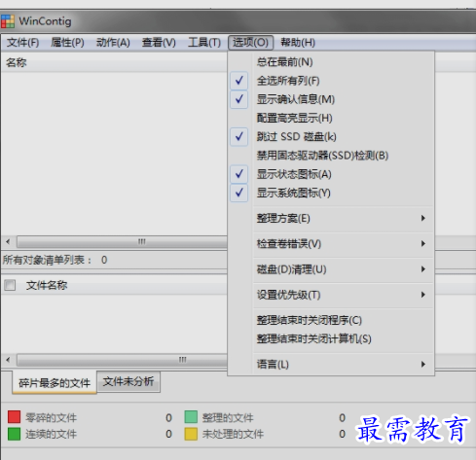The height and width of the screenshot is (460, 476).
Task: Uncheck 显示确认信息(M) option
Action: pyautogui.click(x=331, y=99)
